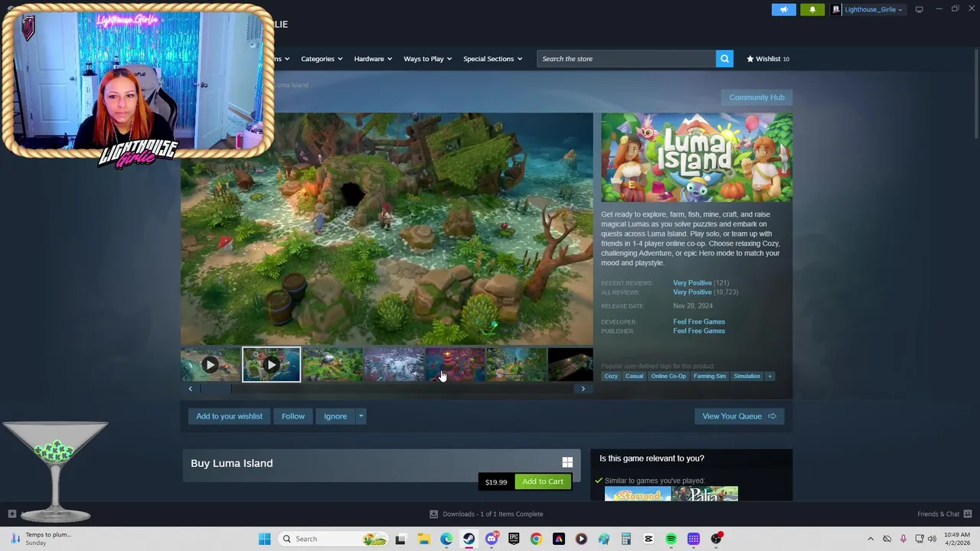Screen dimensions: 980x551
Task: Open the Starsand similar game thumbnail
Action: click(637, 494)
